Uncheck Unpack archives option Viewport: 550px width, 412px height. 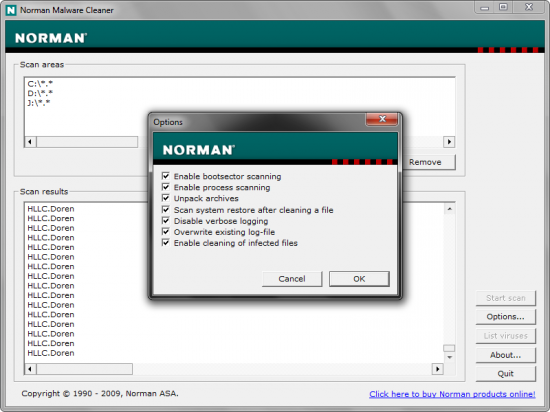(166, 198)
